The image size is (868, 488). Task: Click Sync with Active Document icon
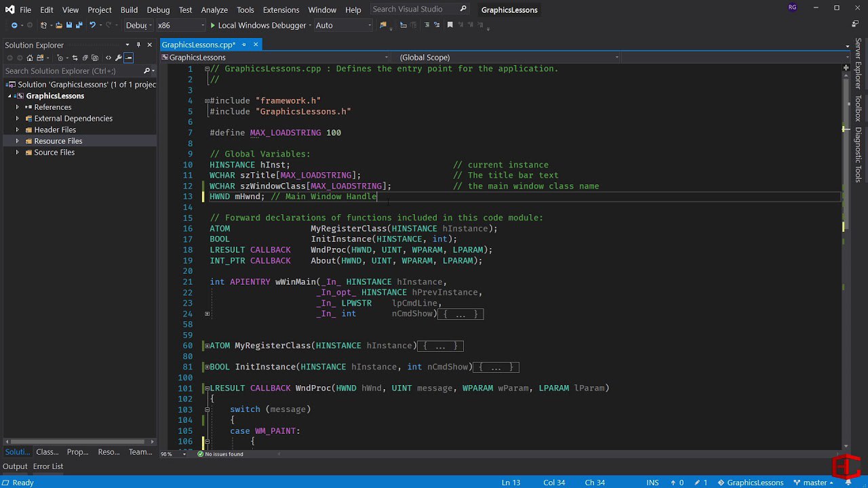(75, 58)
